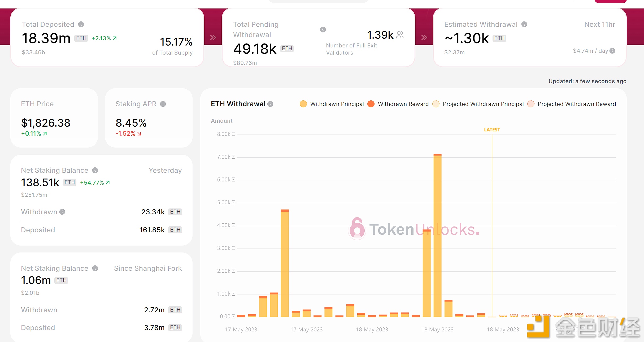Click double chevron before Estimated Withdrawal card

click(x=424, y=37)
